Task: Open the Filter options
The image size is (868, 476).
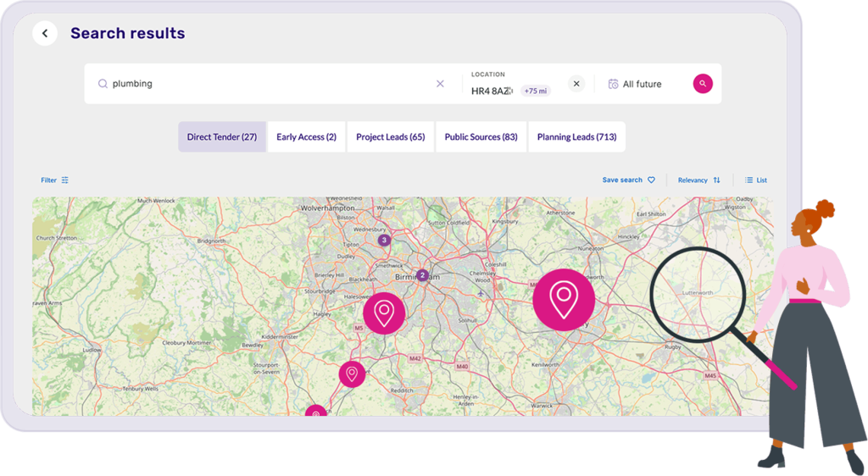Action: point(54,180)
